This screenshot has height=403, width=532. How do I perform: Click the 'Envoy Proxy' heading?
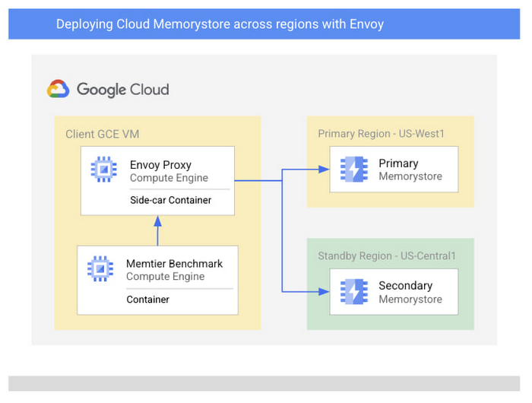tap(160, 165)
